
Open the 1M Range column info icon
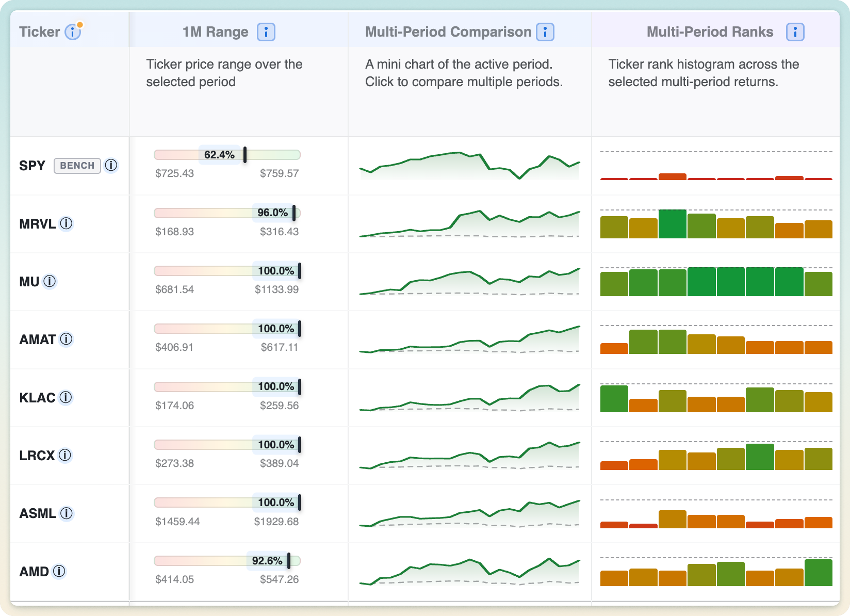tap(266, 32)
